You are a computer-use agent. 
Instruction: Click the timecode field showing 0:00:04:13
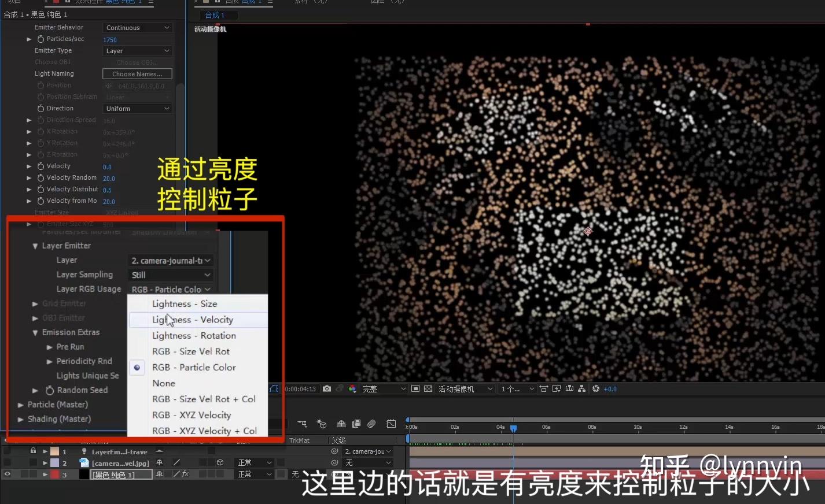(x=300, y=388)
